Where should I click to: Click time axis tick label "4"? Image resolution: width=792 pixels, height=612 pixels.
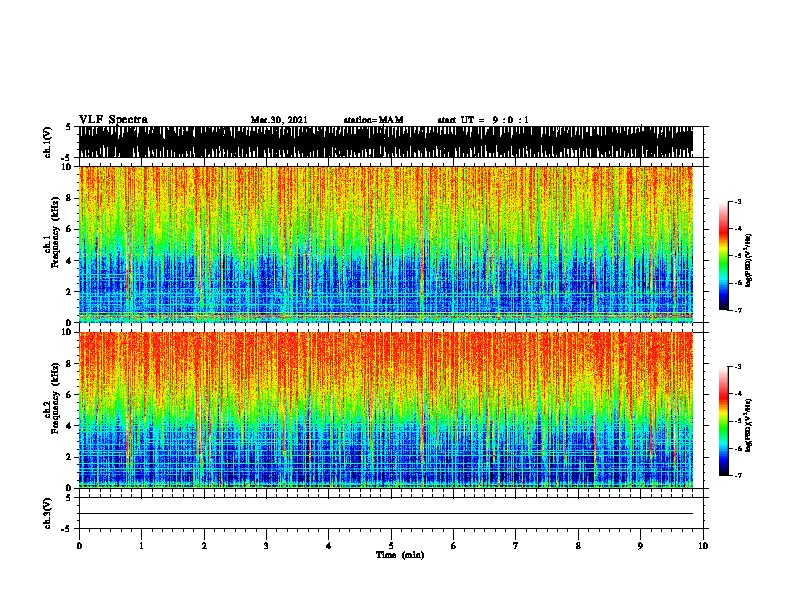tap(329, 546)
